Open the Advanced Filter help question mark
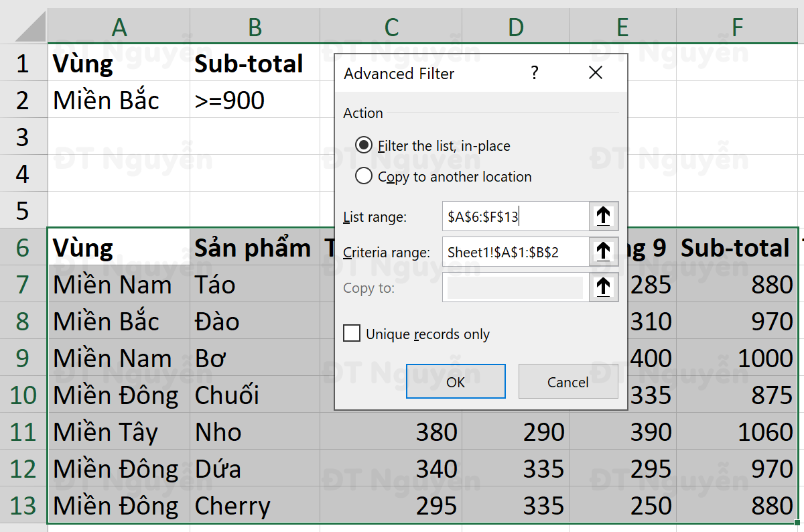Screen dimensions: 804x532 (534, 72)
